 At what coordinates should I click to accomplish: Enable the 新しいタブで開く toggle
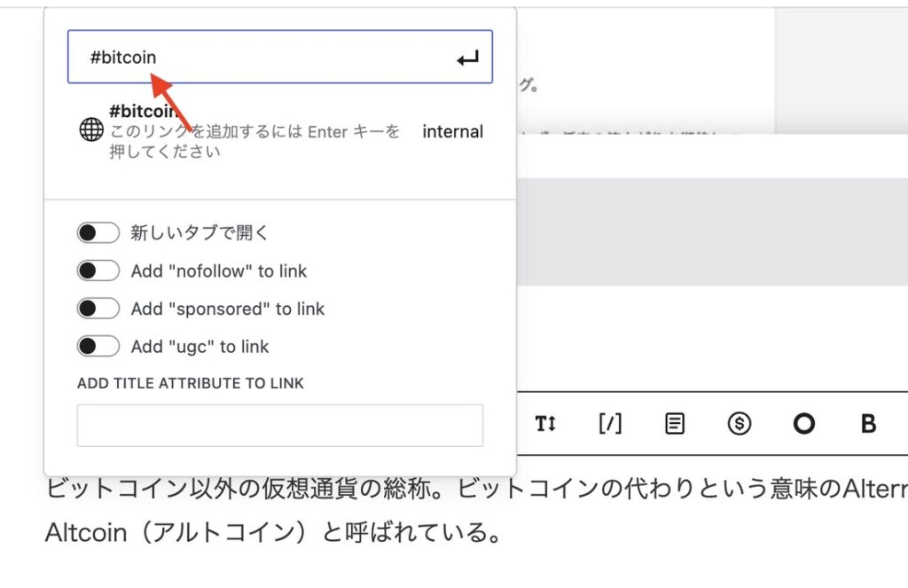[98, 231]
